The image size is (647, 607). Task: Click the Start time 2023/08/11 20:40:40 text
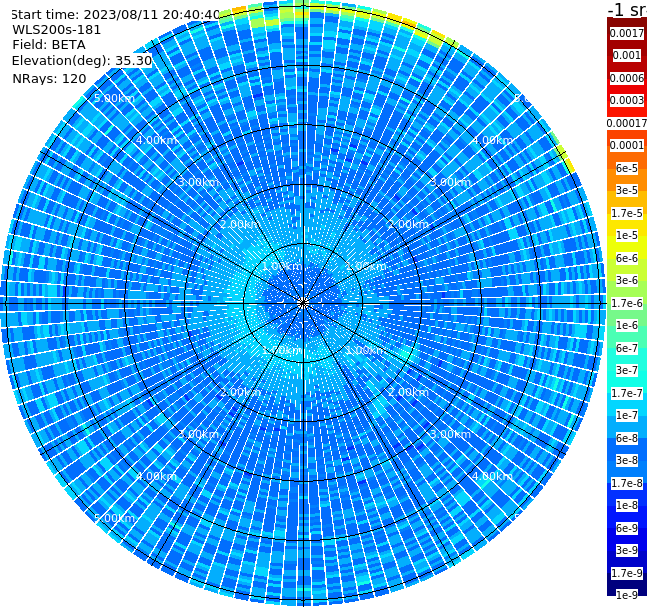click(x=116, y=15)
